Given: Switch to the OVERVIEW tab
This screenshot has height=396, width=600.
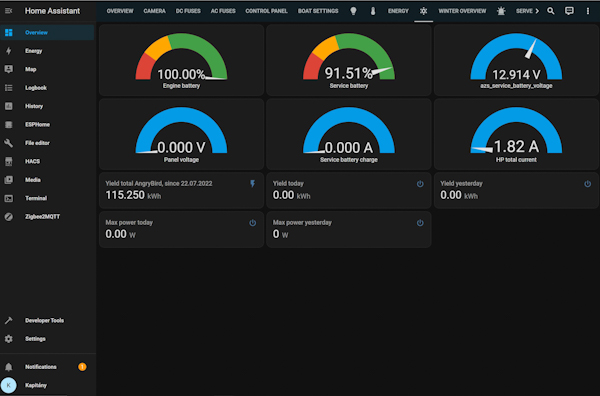Looking at the screenshot, I should click(x=120, y=11).
